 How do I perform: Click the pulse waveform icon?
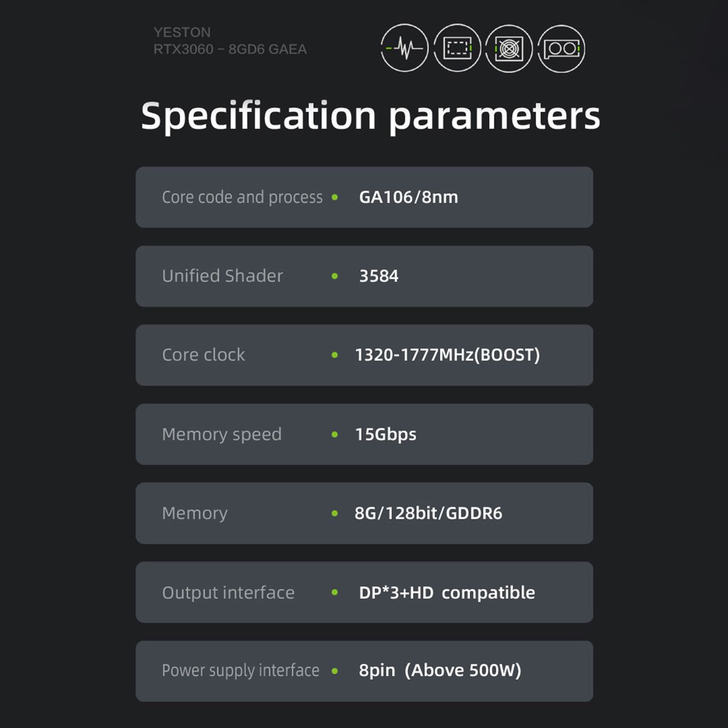click(405, 48)
